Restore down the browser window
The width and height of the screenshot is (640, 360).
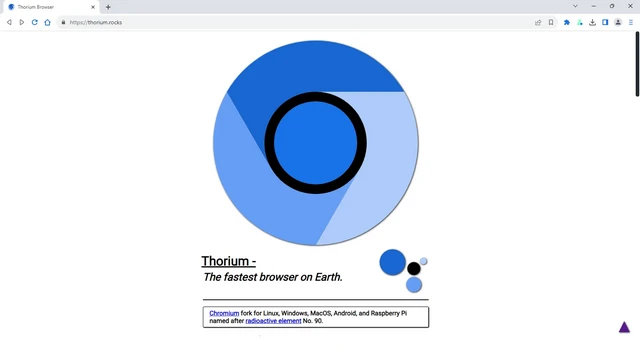coord(612,6)
